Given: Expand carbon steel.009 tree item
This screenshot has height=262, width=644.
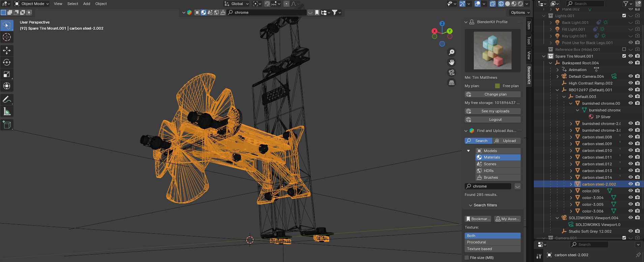Looking at the screenshot, I should 571,144.
